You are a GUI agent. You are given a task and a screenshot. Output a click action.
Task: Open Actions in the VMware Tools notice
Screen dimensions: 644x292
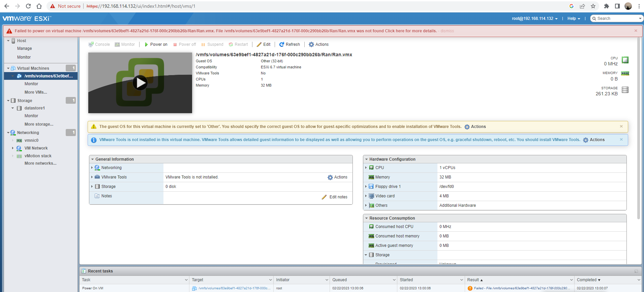(x=594, y=140)
